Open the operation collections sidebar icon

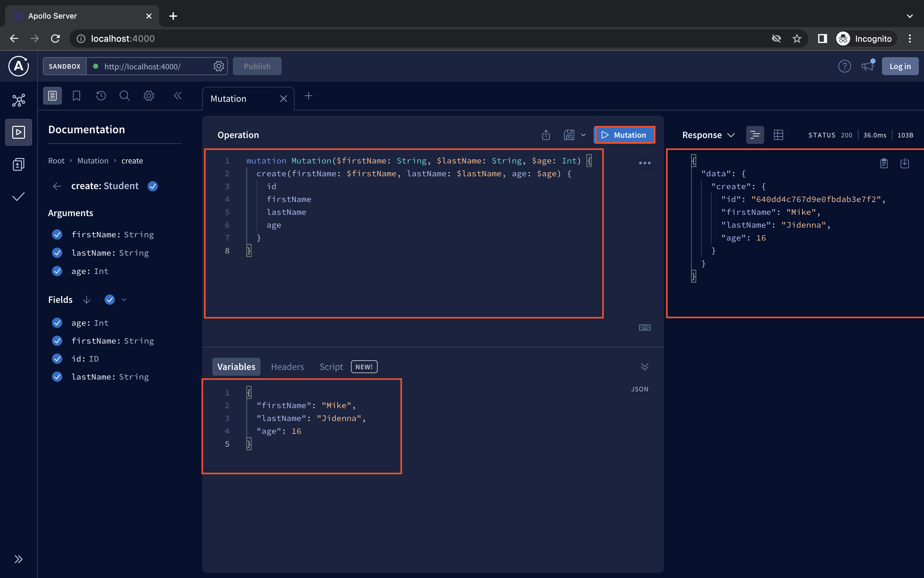click(18, 164)
